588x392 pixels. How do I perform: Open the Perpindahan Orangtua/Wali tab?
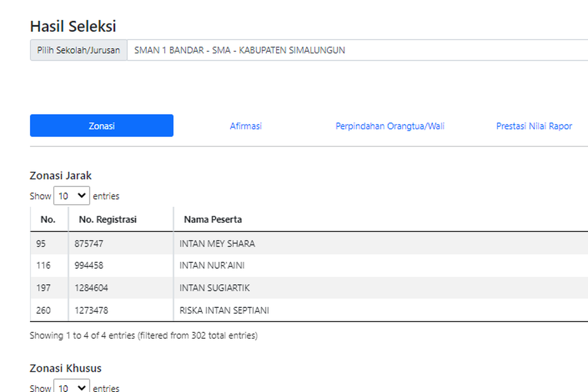point(390,126)
